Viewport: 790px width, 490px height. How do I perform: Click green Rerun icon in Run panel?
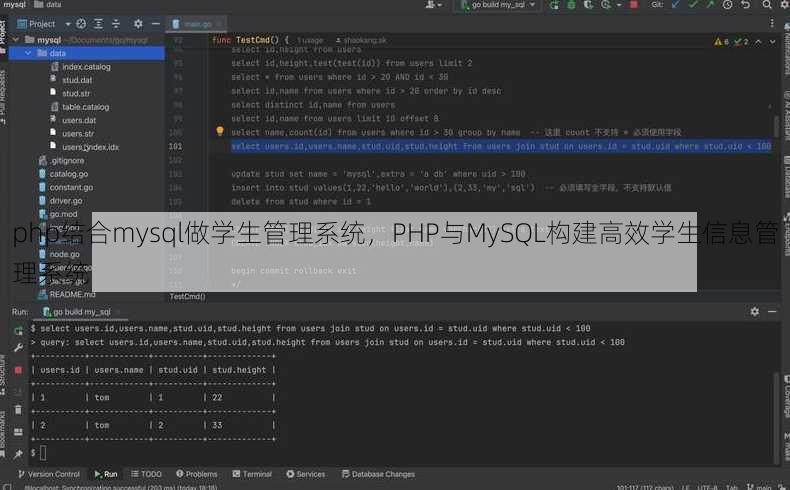pyautogui.click(x=19, y=331)
